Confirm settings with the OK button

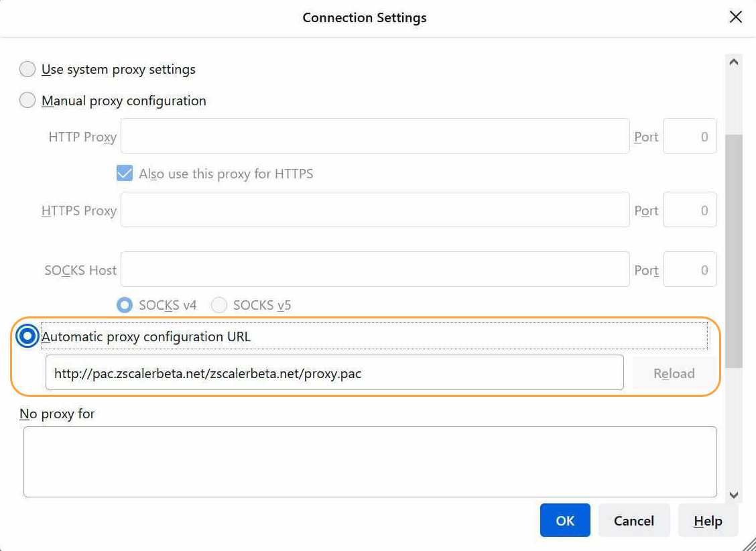pyautogui.click(x=565, y=521)
